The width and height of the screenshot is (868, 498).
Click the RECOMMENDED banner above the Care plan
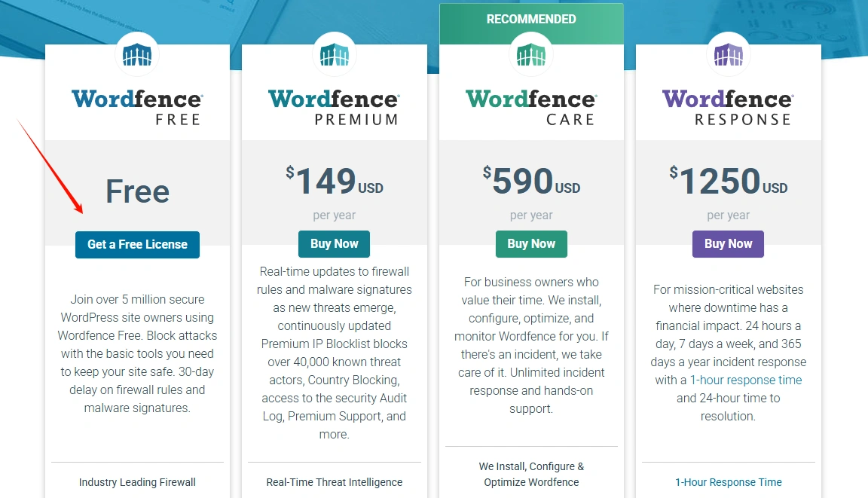click(x=531, y=19)
